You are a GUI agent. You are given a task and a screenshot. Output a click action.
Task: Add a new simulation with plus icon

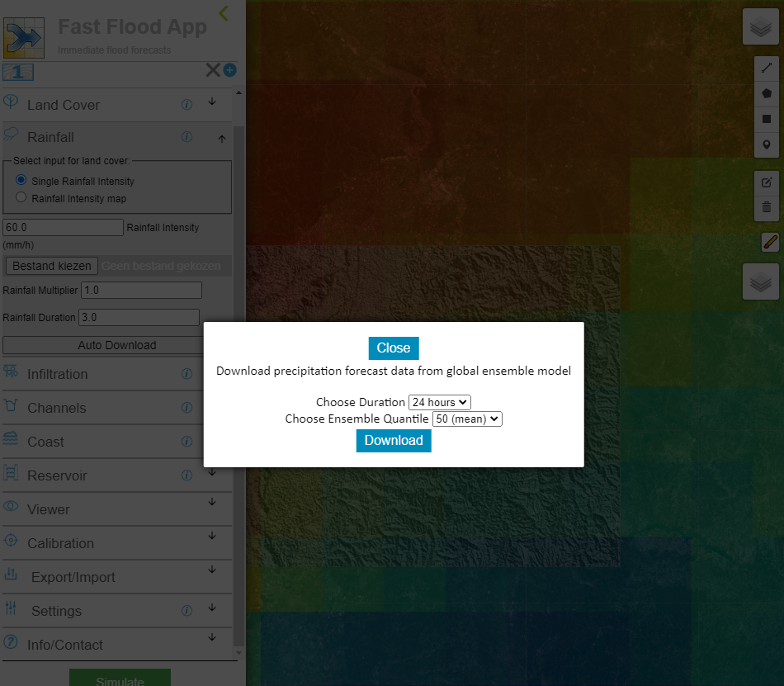click(229, 70)
